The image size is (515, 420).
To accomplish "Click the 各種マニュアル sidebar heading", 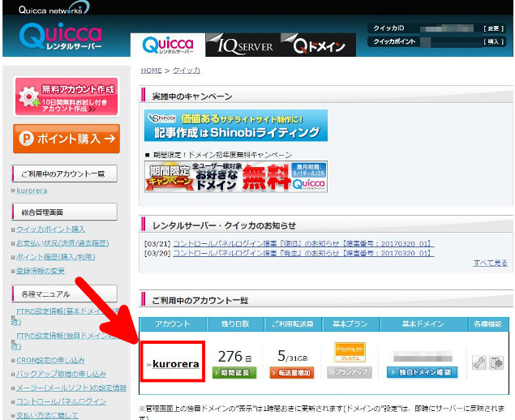I will pyautogui.click(x=64, y=294).
